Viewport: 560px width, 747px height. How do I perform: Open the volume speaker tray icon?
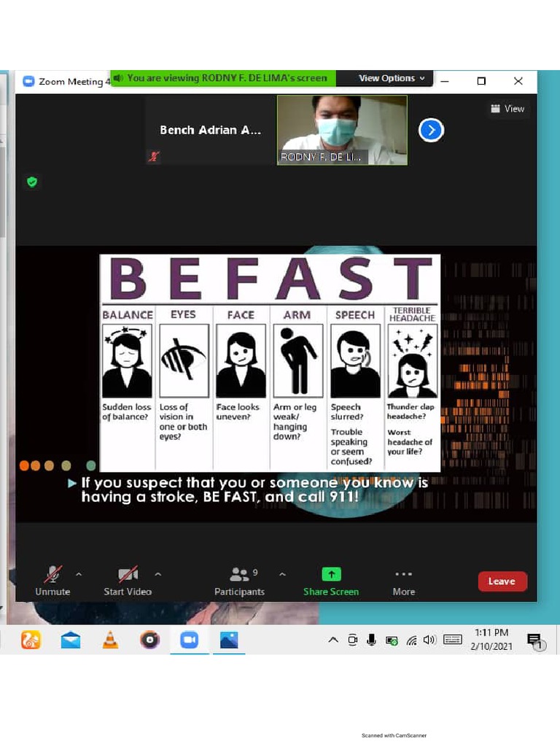pyautogui.click(x=429, y=640)
